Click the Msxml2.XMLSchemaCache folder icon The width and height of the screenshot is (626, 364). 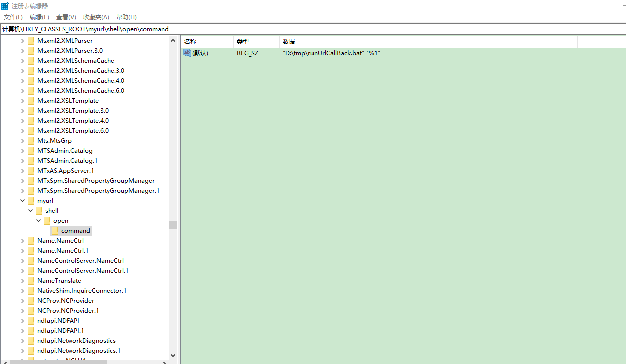tap(31, 60)
